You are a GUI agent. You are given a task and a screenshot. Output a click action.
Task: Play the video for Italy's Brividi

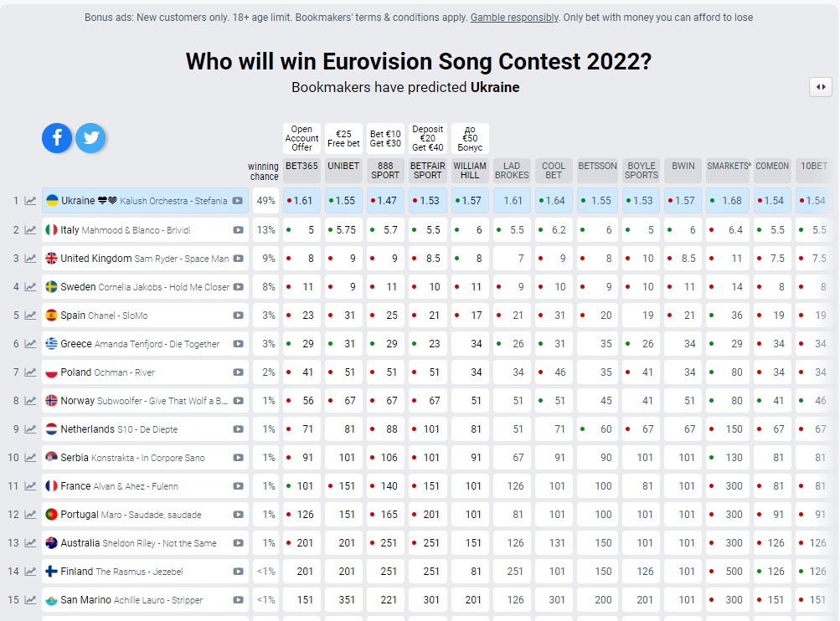[x=238, y=229]
